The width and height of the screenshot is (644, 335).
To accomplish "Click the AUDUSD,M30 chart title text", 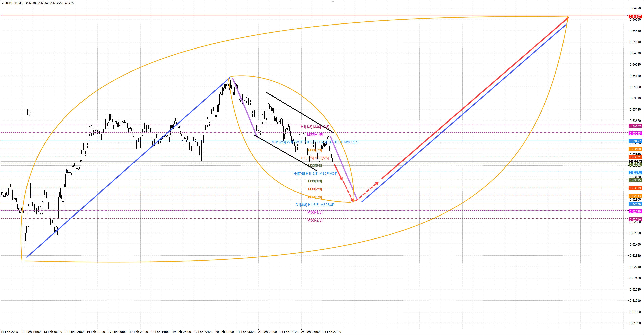I will click(15, 3).
